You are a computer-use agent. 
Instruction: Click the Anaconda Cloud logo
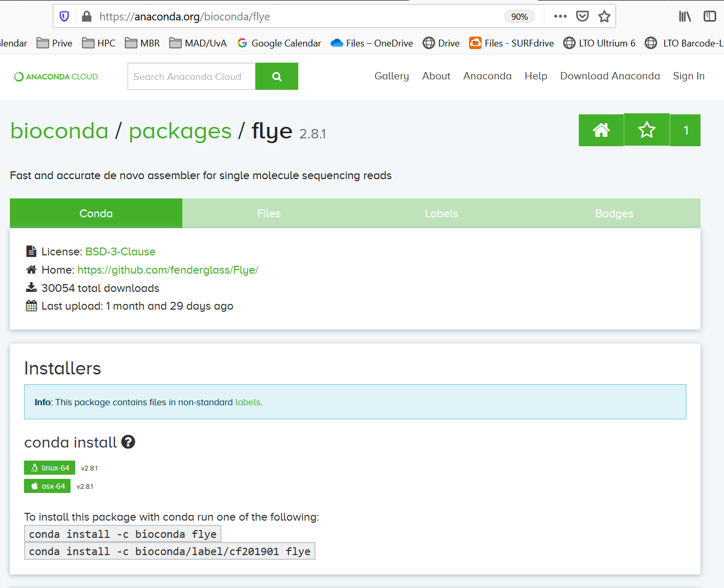(x=56, y=77)
